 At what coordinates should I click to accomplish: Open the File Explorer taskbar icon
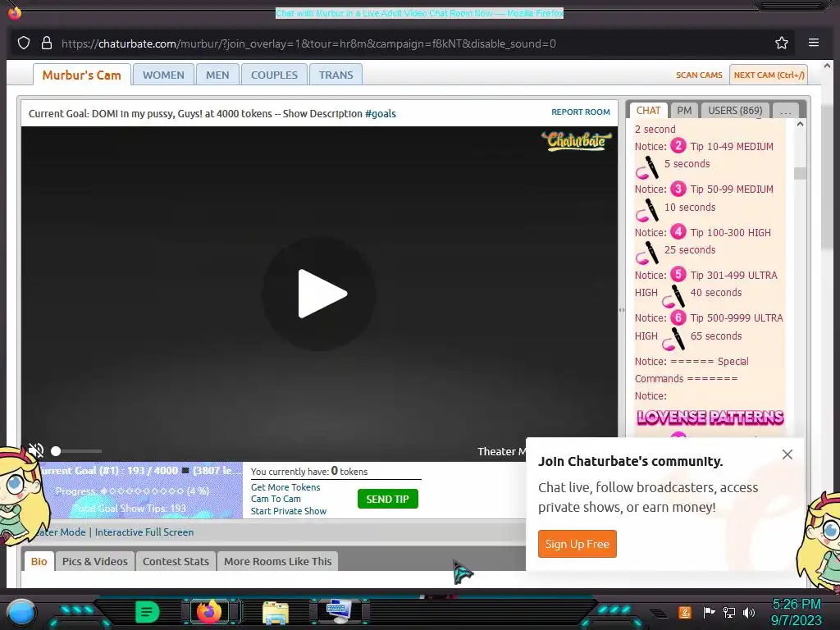(276, 612)
